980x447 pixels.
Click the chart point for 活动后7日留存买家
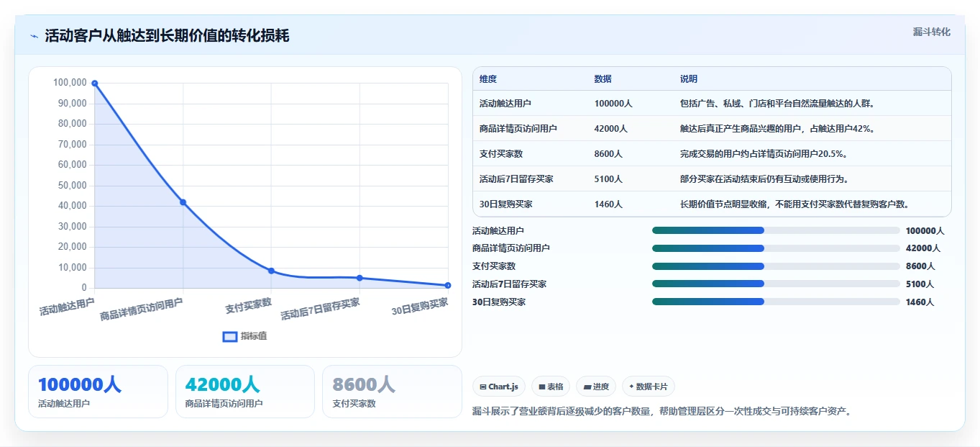360,278
